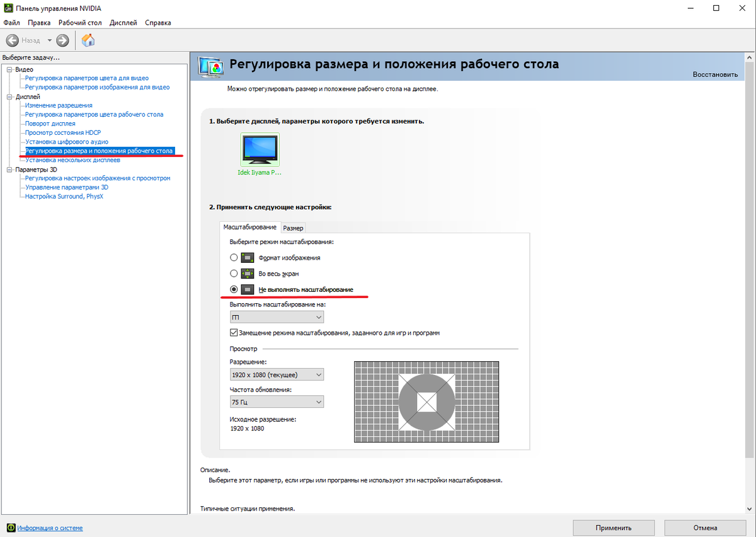Open Управление параметрами 3D item
This screenshot has width=756, height=537.
point(67,187)
